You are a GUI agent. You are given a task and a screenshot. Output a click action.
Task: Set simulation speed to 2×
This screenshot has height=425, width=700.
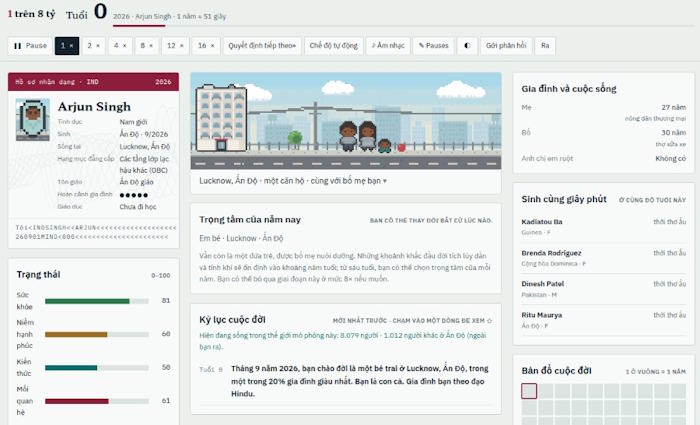coord(94,46)
